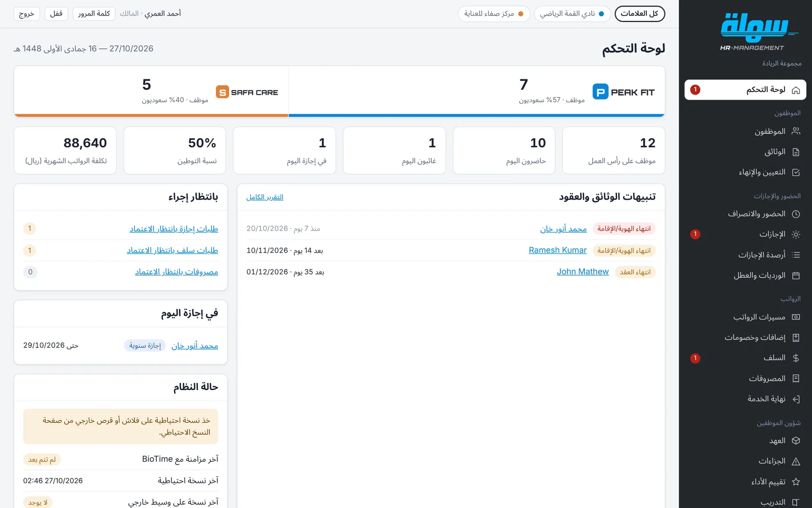Click the star icon for تقييم الأداء
The image size is (812, 508).
[x=796, y=482]
